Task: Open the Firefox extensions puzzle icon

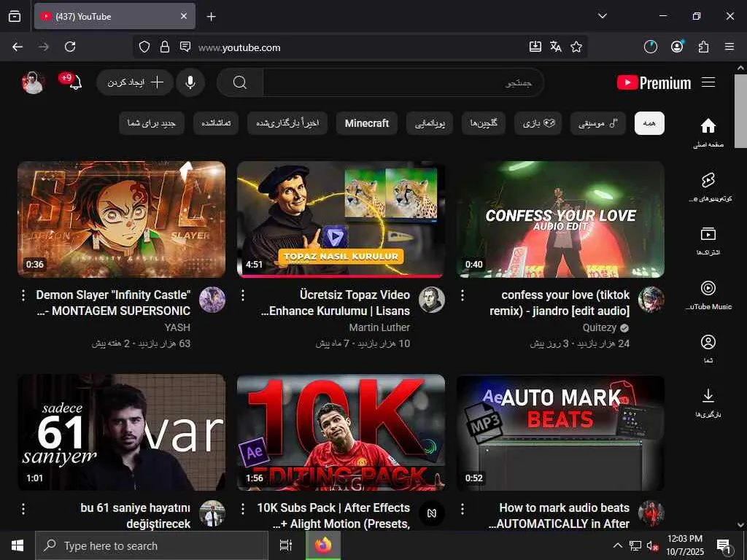Action: click(x=703, y=47)
